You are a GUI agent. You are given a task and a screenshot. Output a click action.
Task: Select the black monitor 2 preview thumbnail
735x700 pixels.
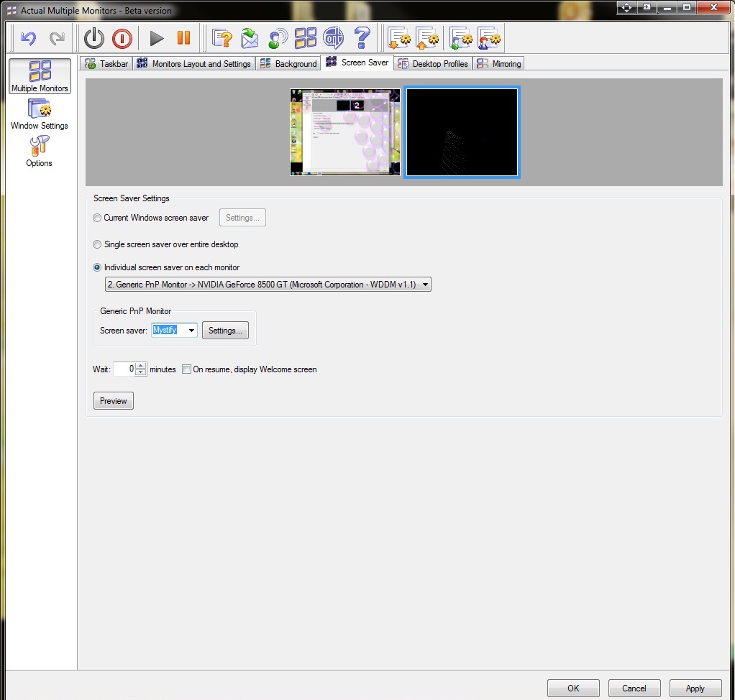point(462,132)
